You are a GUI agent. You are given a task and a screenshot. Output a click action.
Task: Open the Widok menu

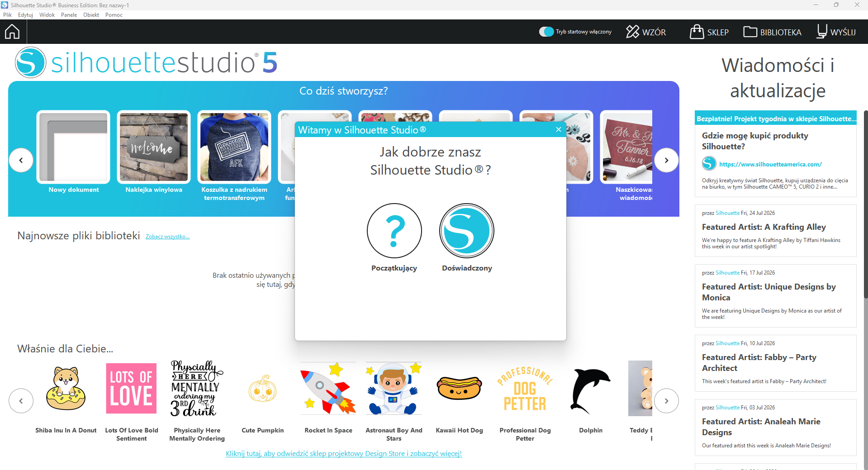(x=47, y=15)
